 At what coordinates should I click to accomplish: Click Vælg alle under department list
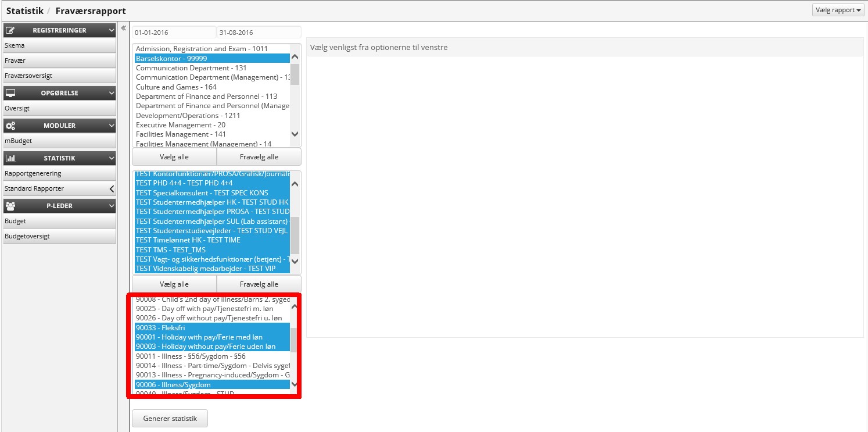click(174, 157)
